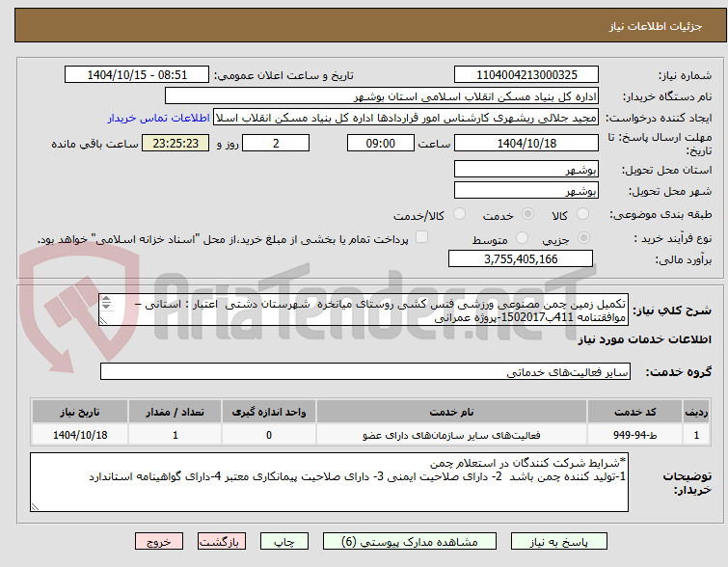Click the ردیف column header
Viewport: 728px width, 567px height.
pos(696,412)
